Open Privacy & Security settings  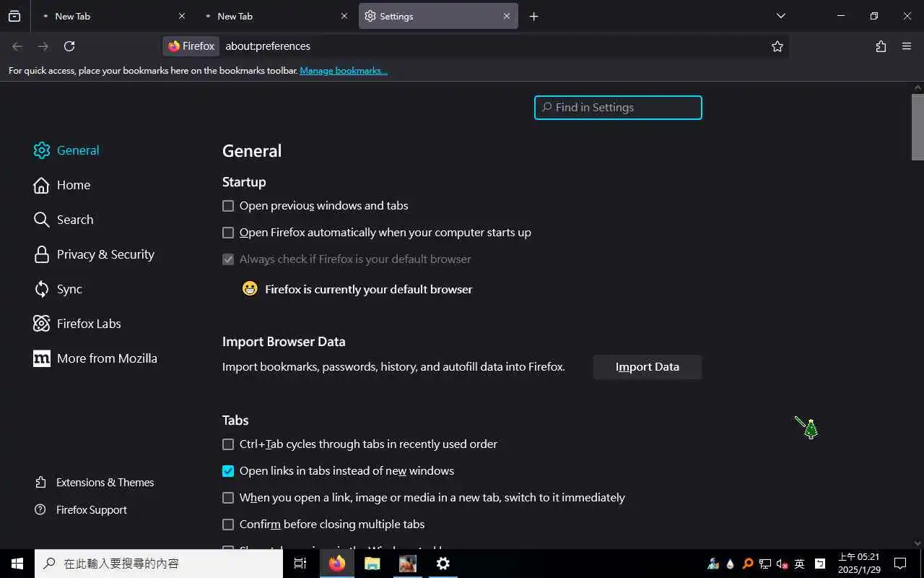(94, 254)
